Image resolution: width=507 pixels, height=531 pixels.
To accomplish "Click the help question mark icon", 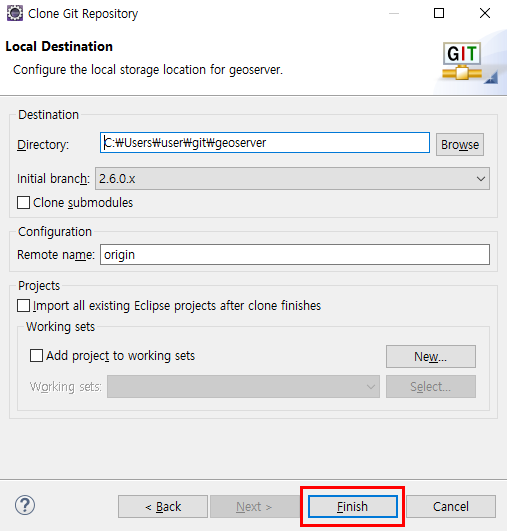I will (x=25, y=505).
